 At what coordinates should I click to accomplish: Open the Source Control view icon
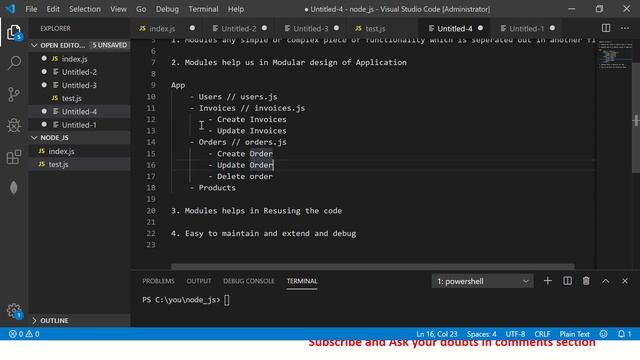[x=14, y=94]
